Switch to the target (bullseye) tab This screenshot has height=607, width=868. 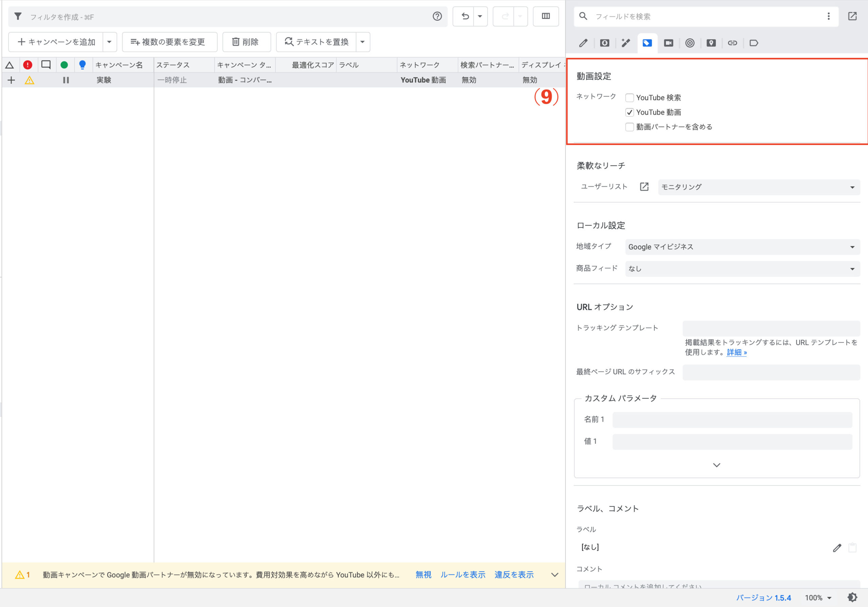[x=690, y=43]
